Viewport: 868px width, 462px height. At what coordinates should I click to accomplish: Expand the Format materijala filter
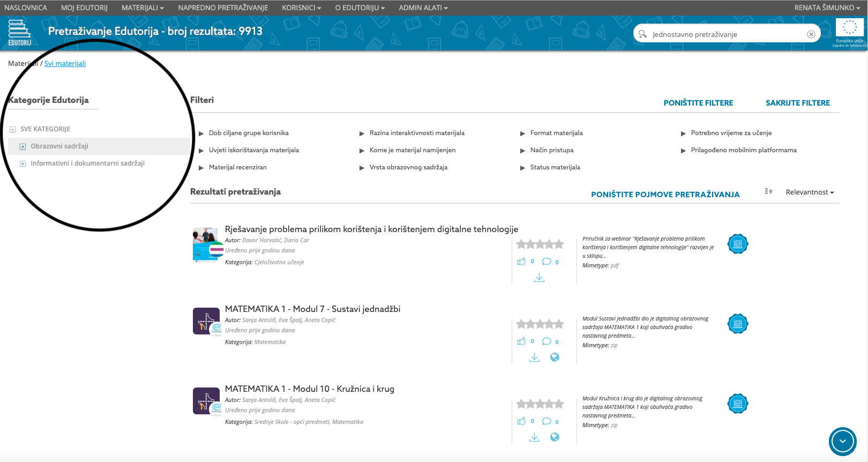pos(556,133)
